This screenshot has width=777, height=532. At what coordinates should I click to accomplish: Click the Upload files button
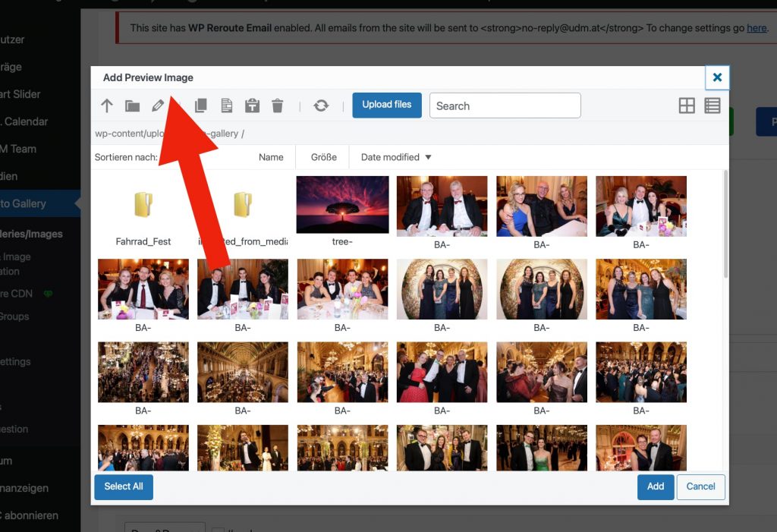coord(387,105)
